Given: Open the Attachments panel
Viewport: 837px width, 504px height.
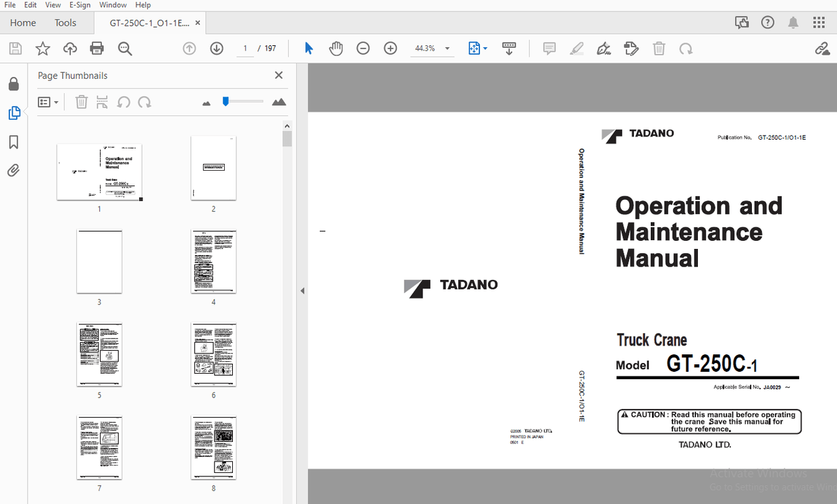Looking at the screenshot, I should click(13, 170).
